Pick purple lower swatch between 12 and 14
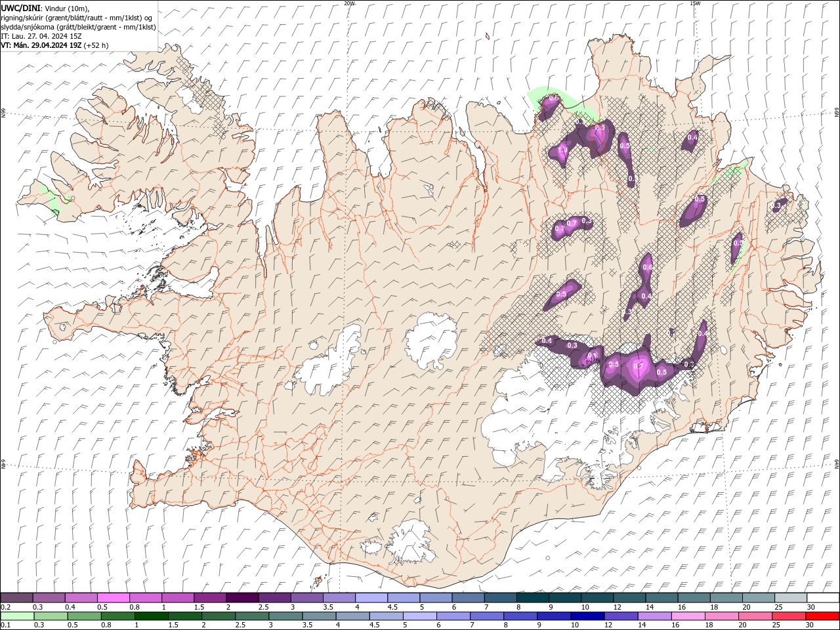Viewport: 840px width, 630px height. (621, 616)
